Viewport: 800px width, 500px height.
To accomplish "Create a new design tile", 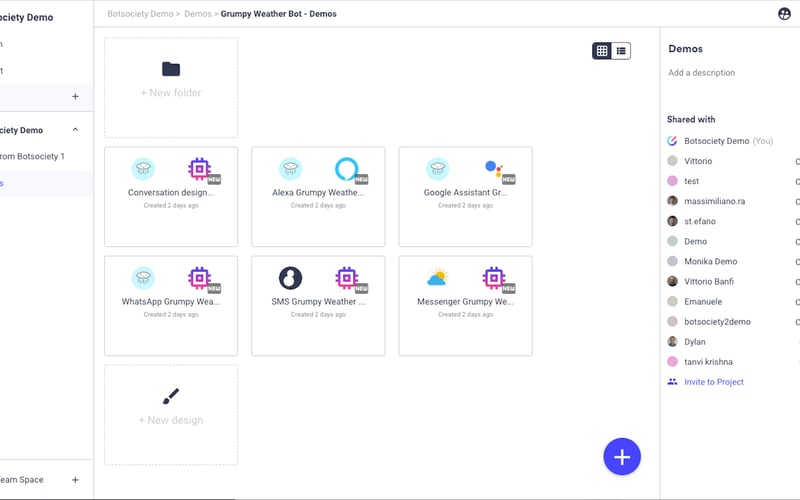I will point(171,415).
